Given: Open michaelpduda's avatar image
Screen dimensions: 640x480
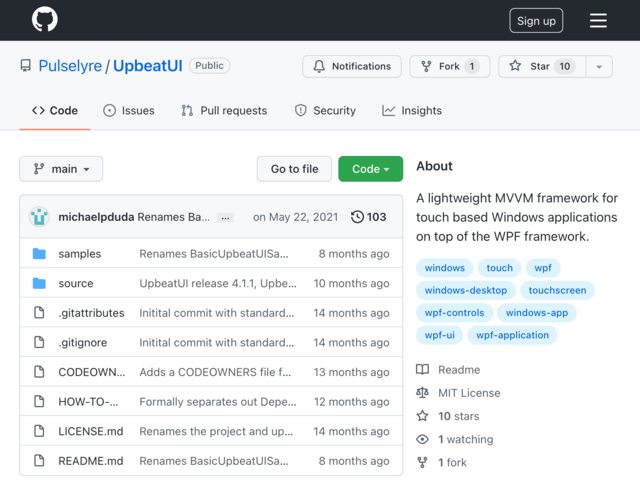Looking at the screenshot, I should click(39, 217).
